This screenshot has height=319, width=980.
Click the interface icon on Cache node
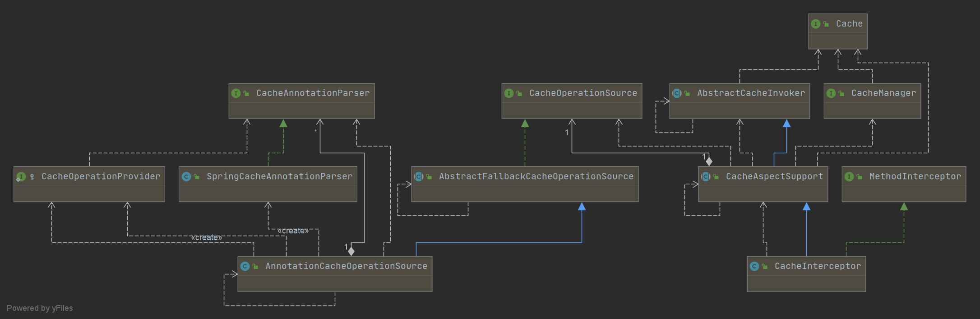pos(816,24)
